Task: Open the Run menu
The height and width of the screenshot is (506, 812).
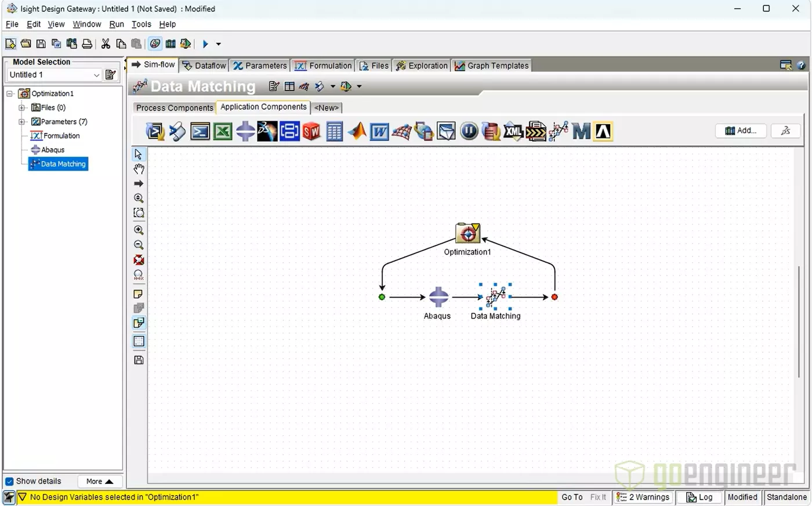Action: click(117, 24)
